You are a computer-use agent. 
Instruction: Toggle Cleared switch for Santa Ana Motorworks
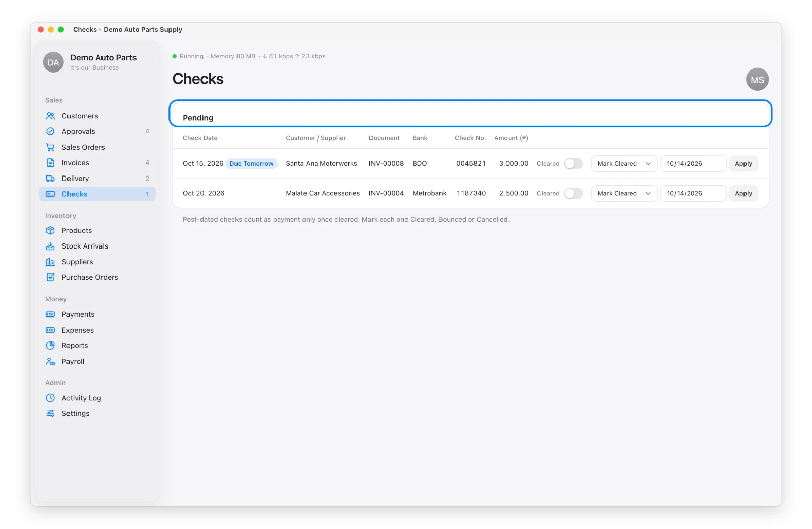pos(573,164)
